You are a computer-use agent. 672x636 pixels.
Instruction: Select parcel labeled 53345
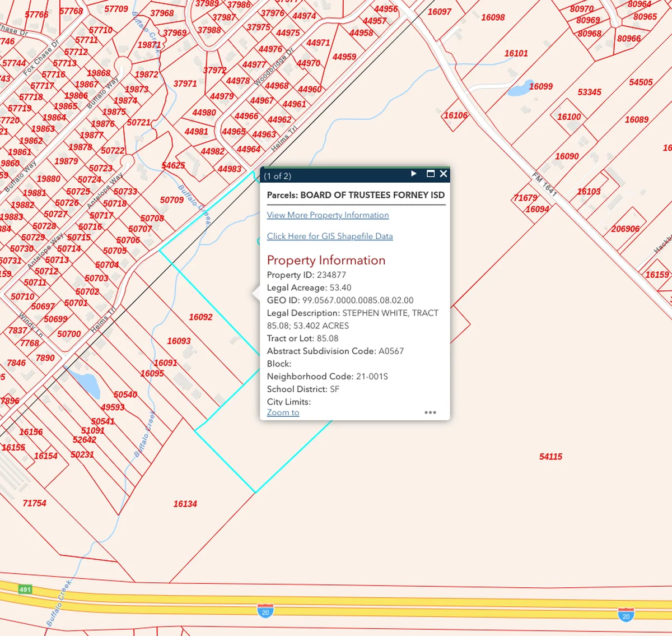tap(589, 92)
